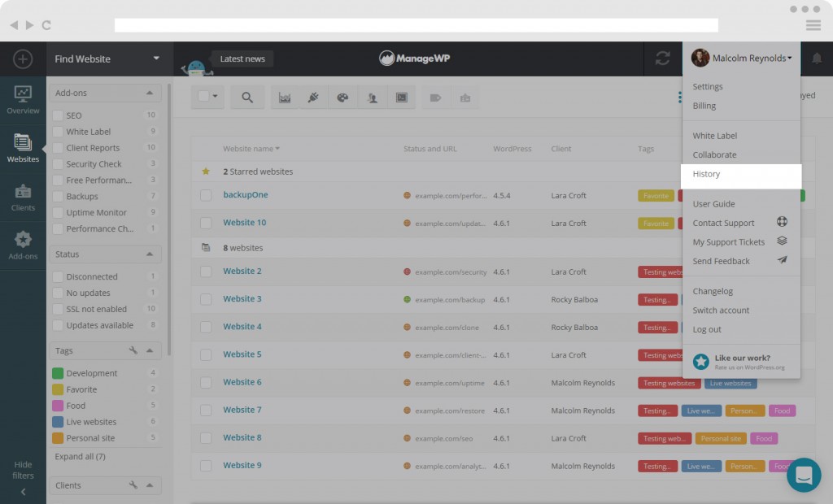Open the Intercom chat bubble
The height and width of the screenshot is (504, 833).
click(x=804, y=475)
